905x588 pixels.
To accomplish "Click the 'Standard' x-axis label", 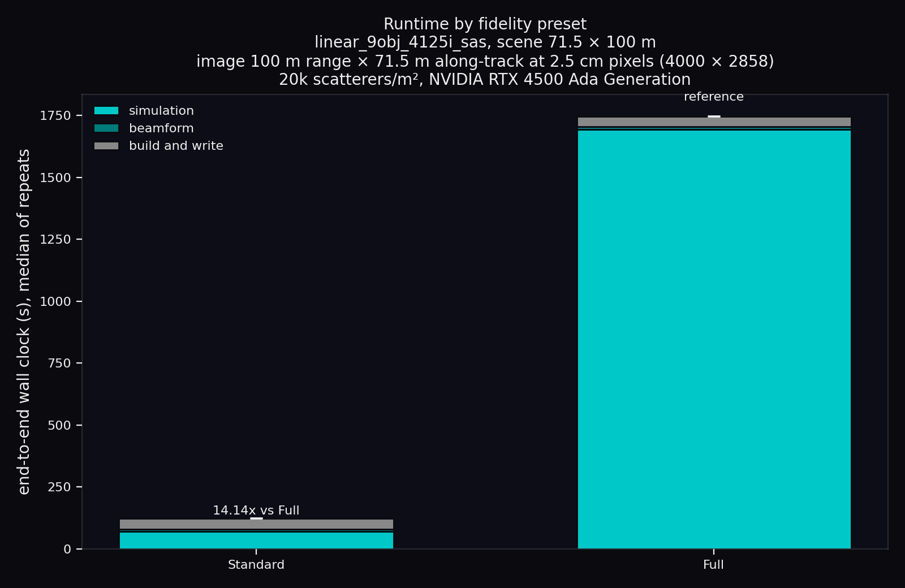I will [256, 565].
